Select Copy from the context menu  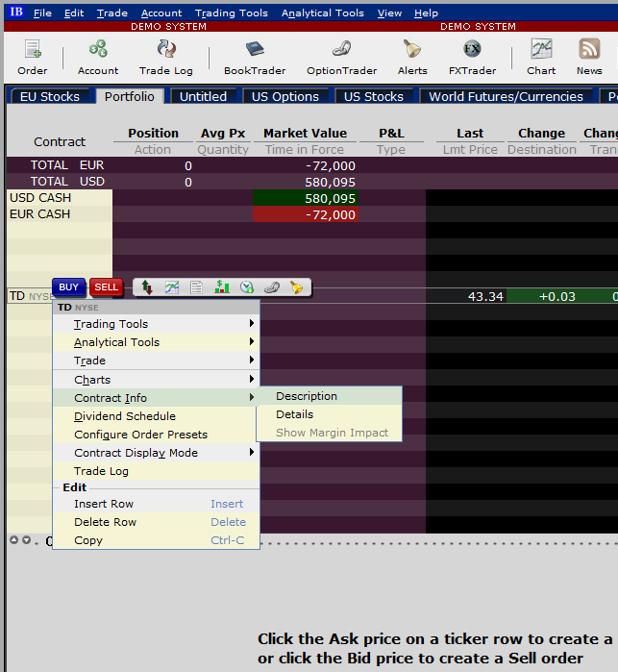click(x=156, y=540)
